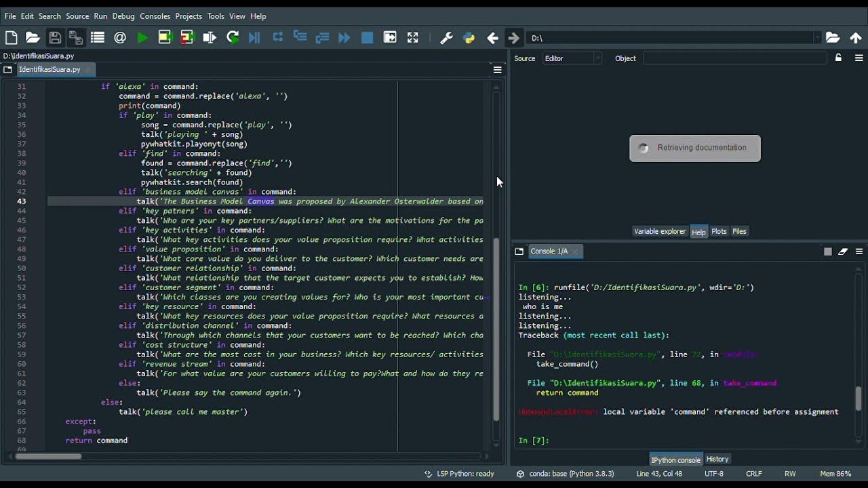Open the File menu
Viewport: 868px width, 488px height.
pyautogui.click(x=10, y=16)
